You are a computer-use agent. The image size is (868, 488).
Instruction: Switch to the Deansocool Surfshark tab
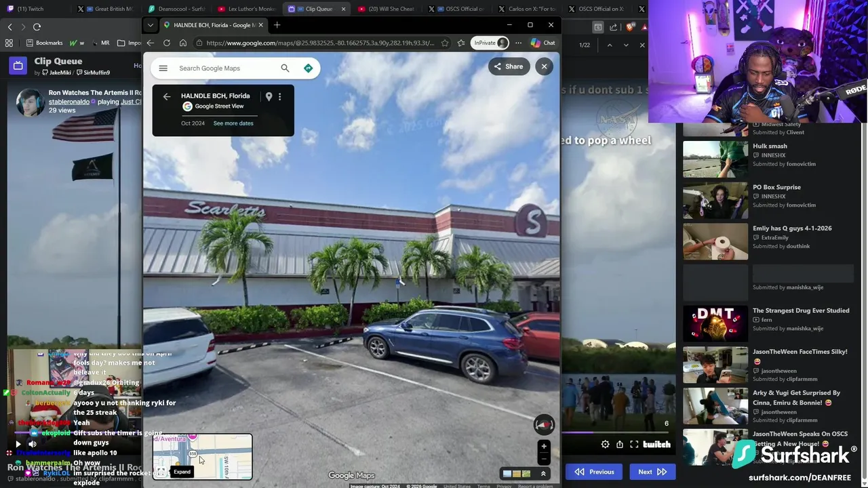pyautogui.click(x=176, y=9)
